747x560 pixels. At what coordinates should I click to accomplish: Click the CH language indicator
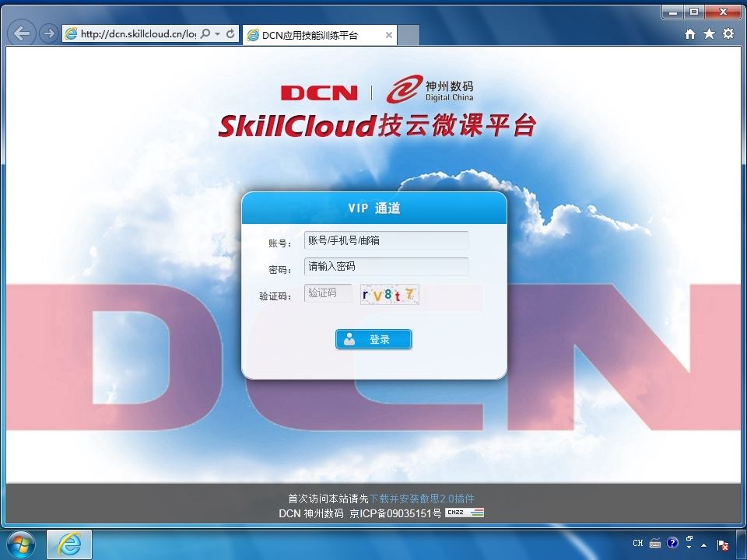[638, 543]
